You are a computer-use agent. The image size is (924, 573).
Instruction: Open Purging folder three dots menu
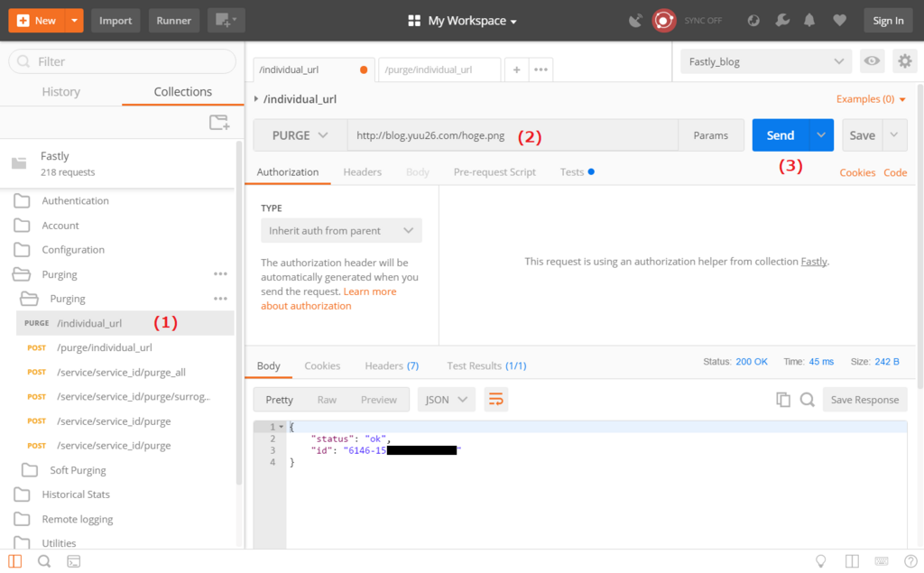tap(220, 274)
